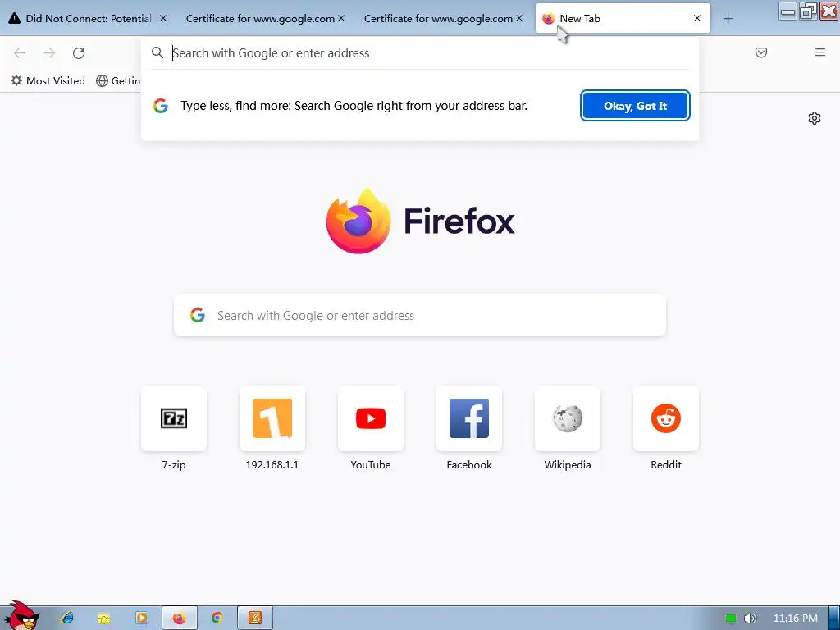840x630 pixels.
Task: Click the green network tray icon
Action: click(731, 619)
